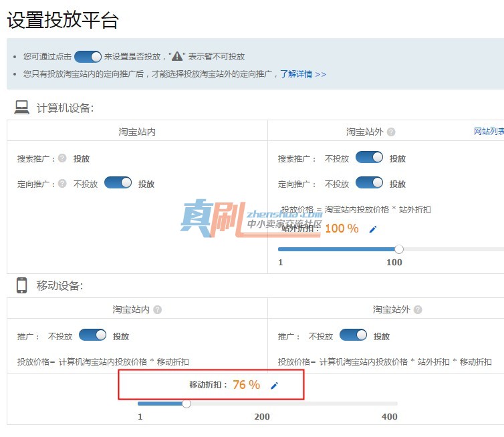This screenshot has height=437, width=504.
Task: Toggle mobile 淘宝站内 推广 switch
Action: coord(92,335)
